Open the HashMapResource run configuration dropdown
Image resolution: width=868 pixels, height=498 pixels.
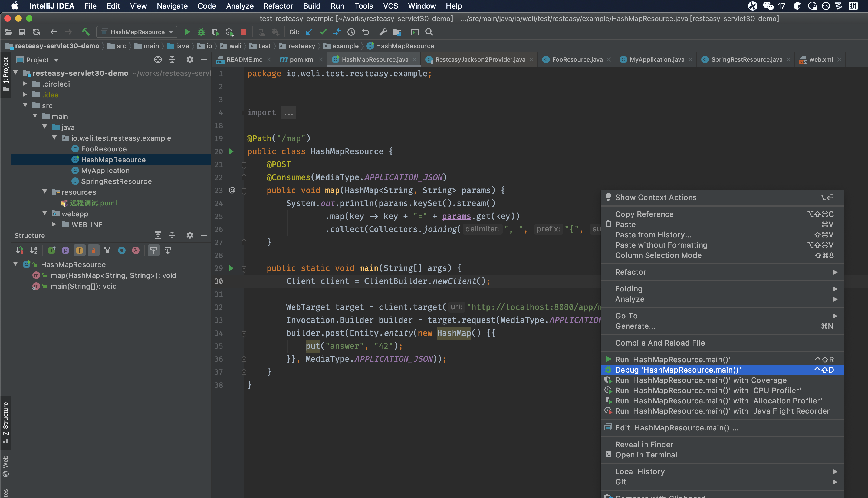click(x=137, y=32)
